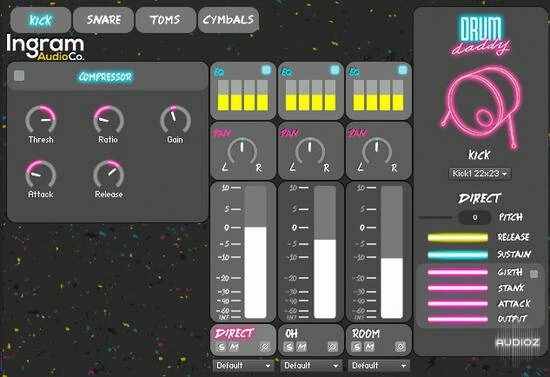Click the Pitch slider track
Screen dimensions: 550x377
click(x=436, y=217)
